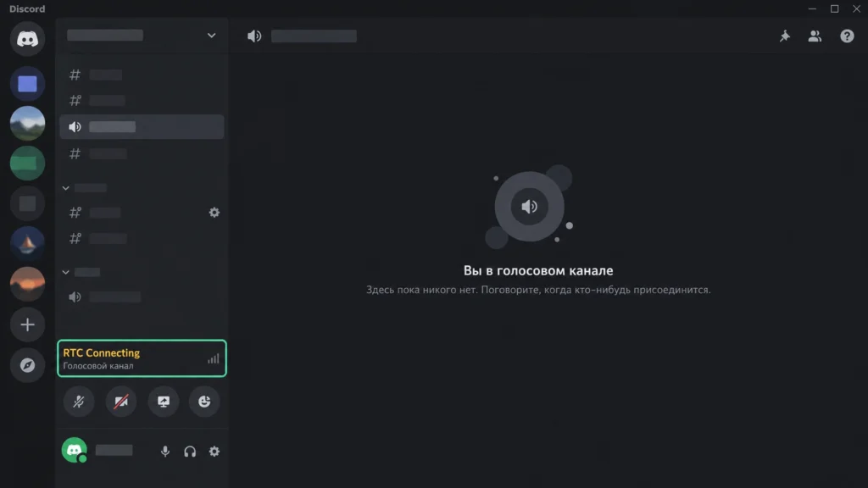Image resolution: width=868 pixels, height=488 pixels.
Task: Collapse the second channel category
Action: click(66, 272)
